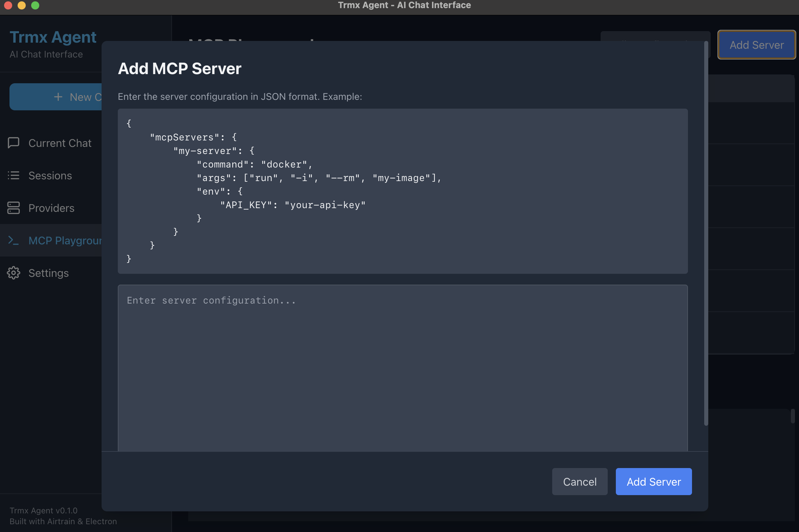Viewport: 799px width, 532px height.
Task: Click the page's right-edge scrollbar thumb
Action: pos(793,416)
